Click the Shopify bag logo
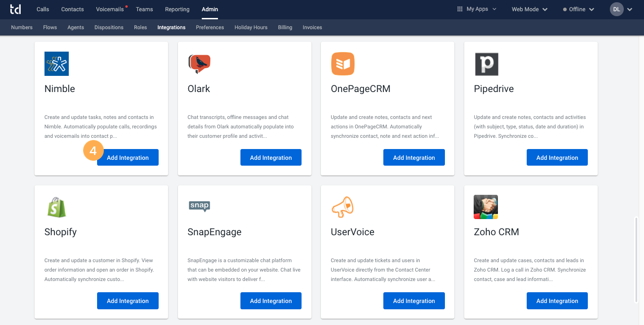The height and width of the screenshot is (325, 644). [57, 207]
